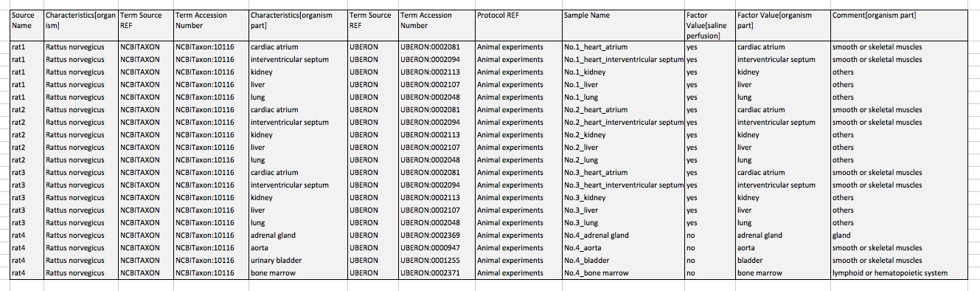Select the UBERON:0001255 accession cell
980x291 pixels.
[x=436, y=261]
